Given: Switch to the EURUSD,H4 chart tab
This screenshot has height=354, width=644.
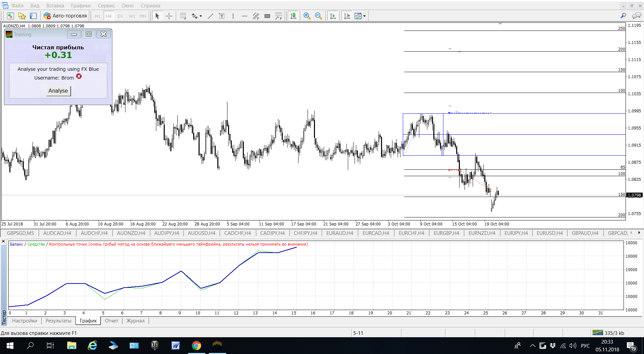Looking at the screenshot, I should (x=549, y=233).
